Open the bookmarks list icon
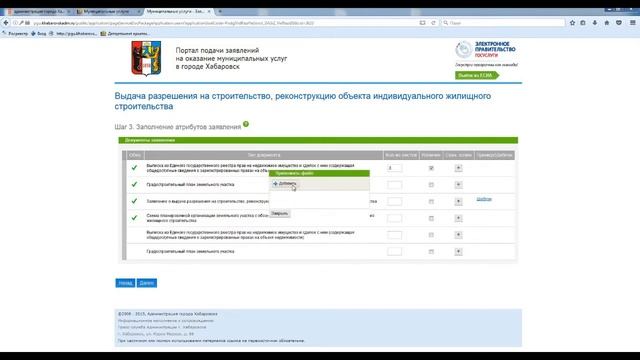Screen dimensions: 640x360 (x=583, y=23)
